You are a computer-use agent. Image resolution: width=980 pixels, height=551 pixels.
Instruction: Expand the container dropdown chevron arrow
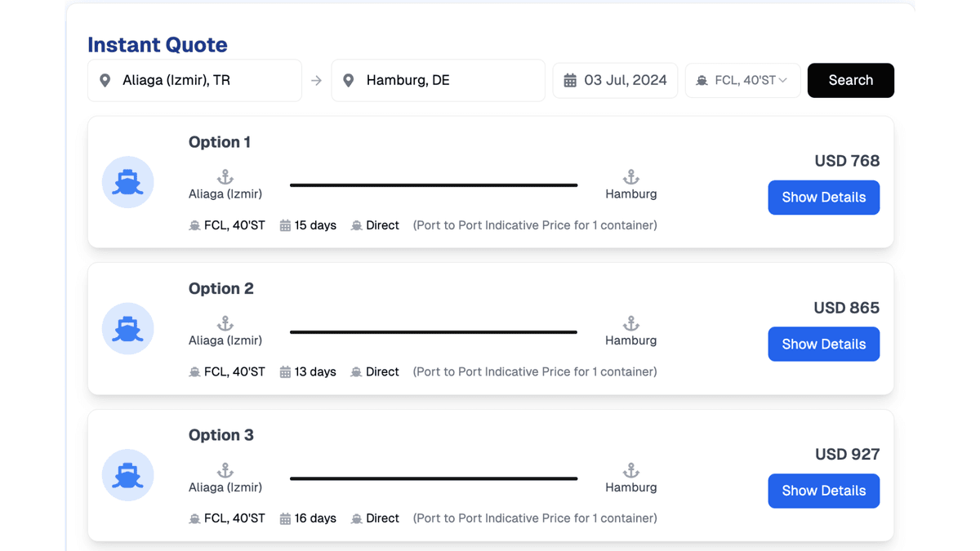[x=783, y=80]
